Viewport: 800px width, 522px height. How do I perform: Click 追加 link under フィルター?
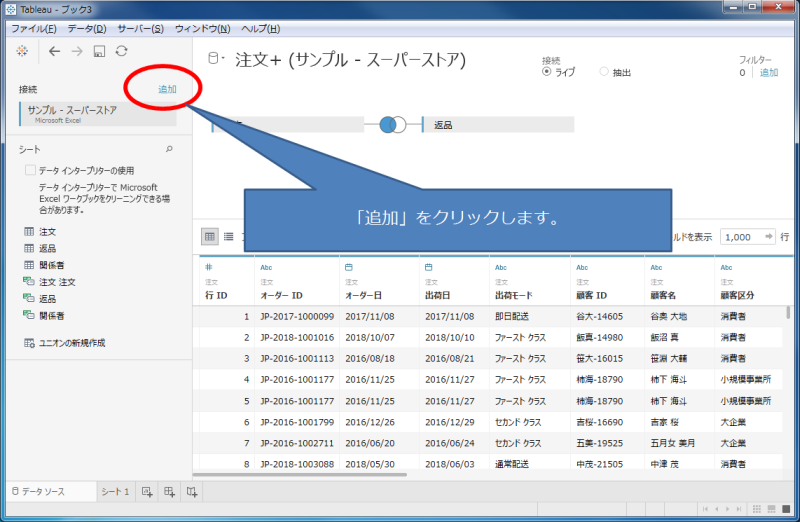[x=769, y=72]
